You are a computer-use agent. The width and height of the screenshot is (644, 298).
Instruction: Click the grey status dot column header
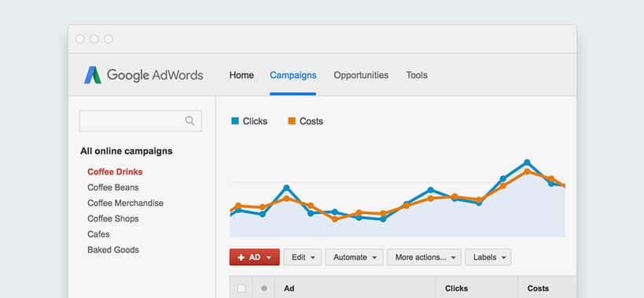264,288
